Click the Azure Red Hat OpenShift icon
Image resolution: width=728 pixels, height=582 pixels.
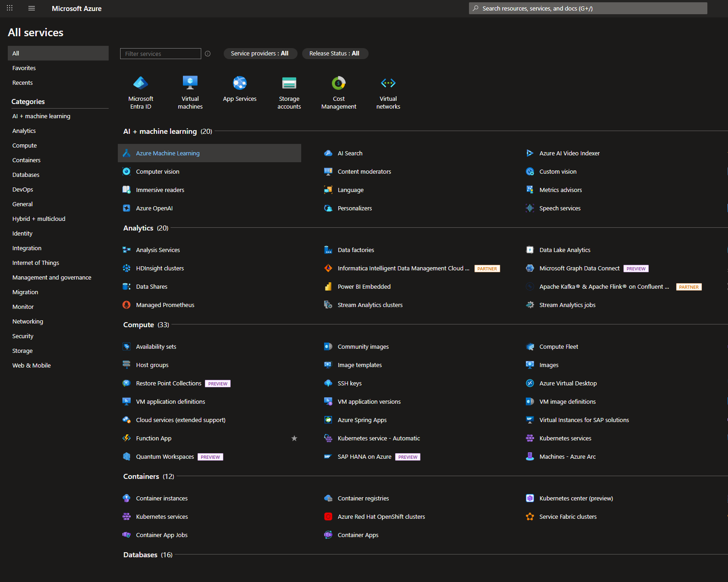pyautogui.click(x=328, y=516)
